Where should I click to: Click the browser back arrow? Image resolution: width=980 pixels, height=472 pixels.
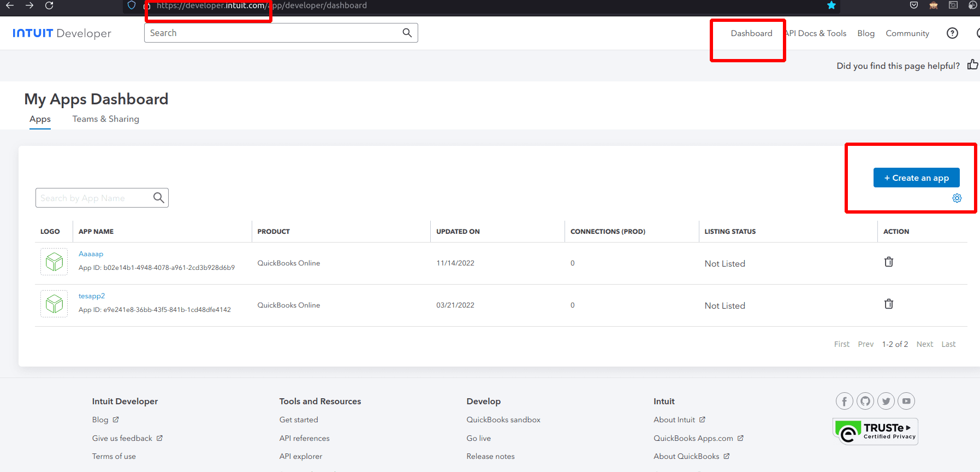10,5
